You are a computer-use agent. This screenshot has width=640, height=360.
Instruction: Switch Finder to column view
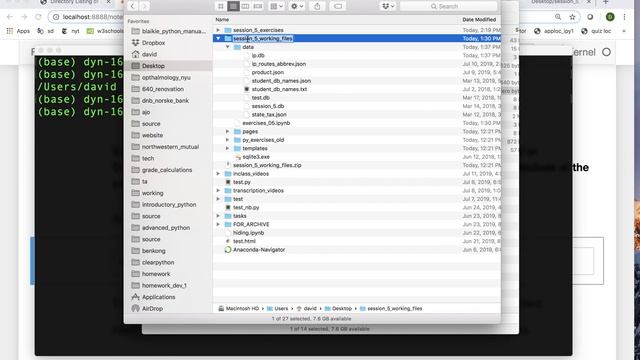point(245,6)
